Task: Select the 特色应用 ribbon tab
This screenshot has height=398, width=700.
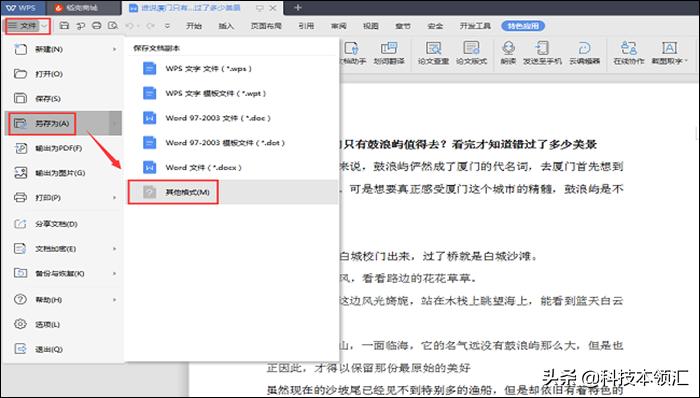Action: pos(523,26)
